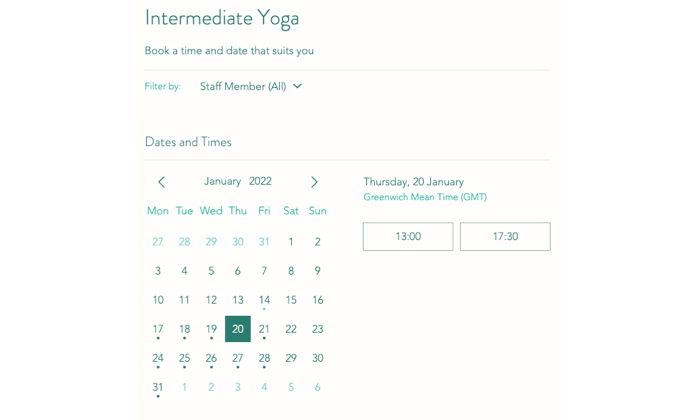
Task: Click the 2022 year label
Action: coord(260,181)
